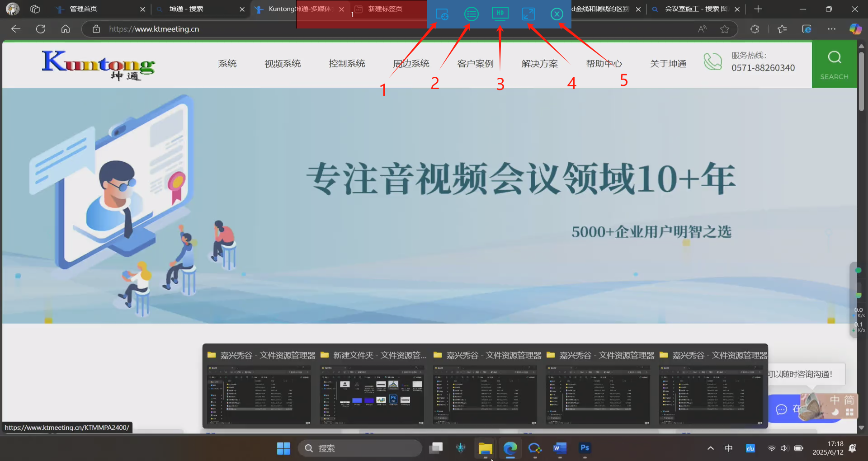868x461 pixels.
Task: Click the screen-select icon in the blue floating toolbar
Action: point(442,14)
